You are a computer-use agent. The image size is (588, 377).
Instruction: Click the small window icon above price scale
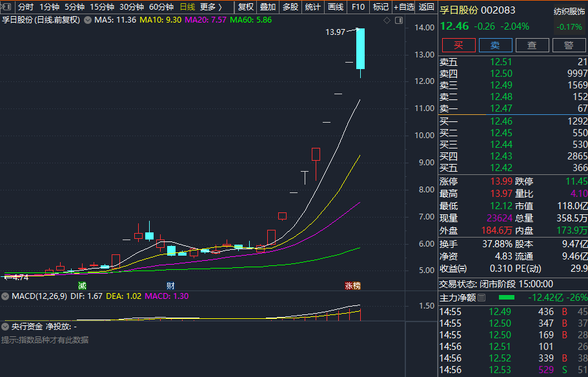[x=398, y=20]
